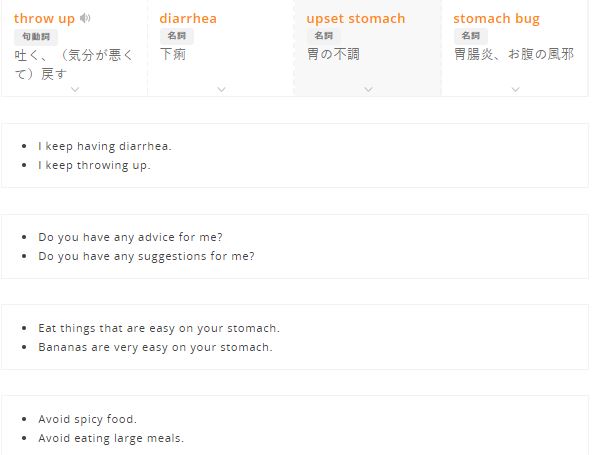Click the 名詞 tag under stomach bug

point(471,36)
